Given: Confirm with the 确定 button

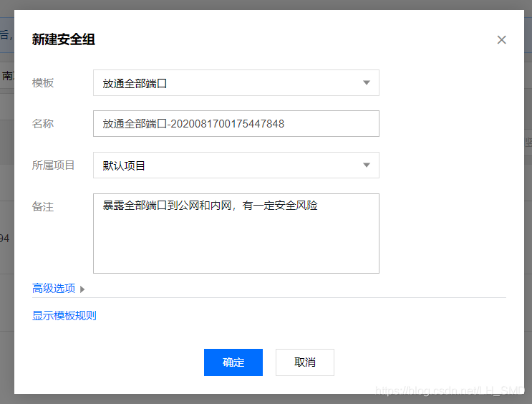Looking at the screenshot, I should tap(233, 362).
